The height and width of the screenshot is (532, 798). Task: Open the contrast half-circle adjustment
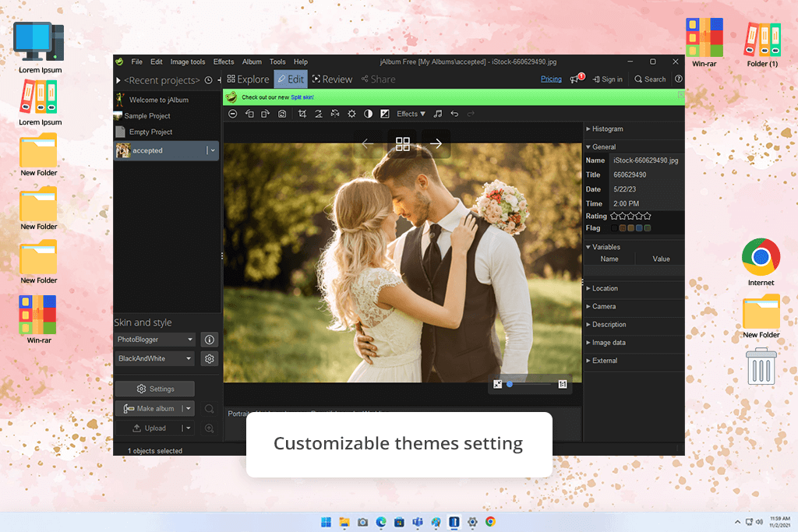click(x=368, y=114)
